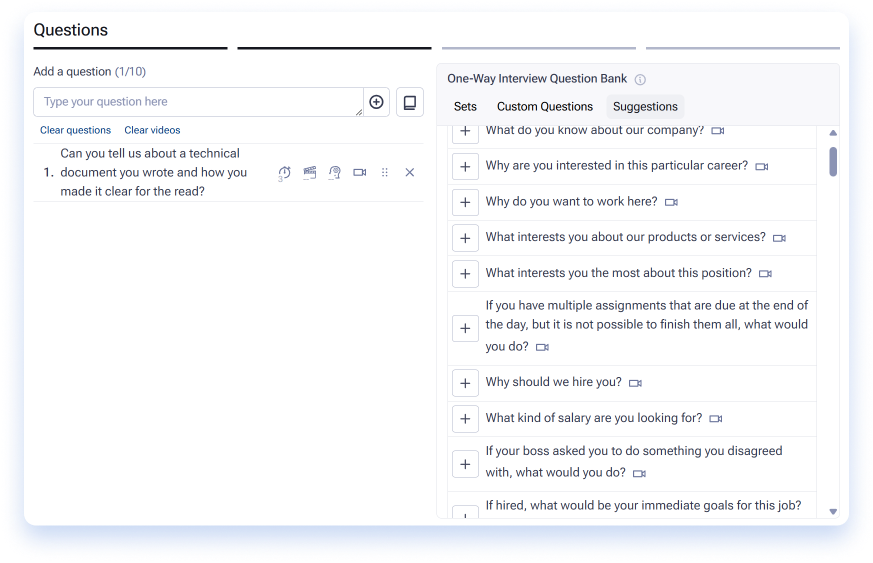873x563 pixels.
Task: Click the second wizard progress step bar
Action: point(334,48)
